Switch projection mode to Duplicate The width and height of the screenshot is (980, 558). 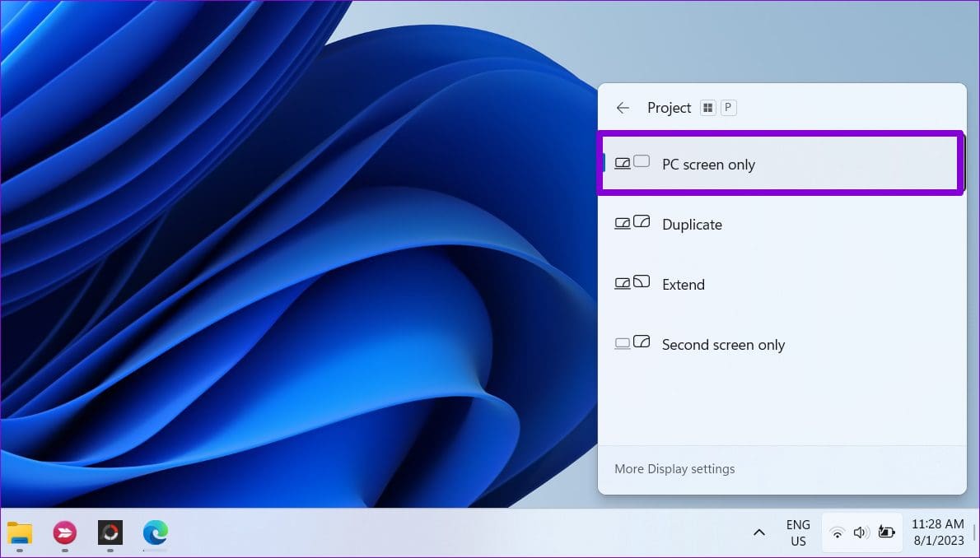coord(691,224)
